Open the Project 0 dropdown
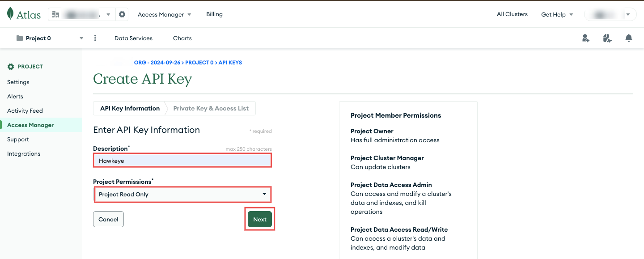This screenshot has width=644, height=259. click(x=81, y=38)
